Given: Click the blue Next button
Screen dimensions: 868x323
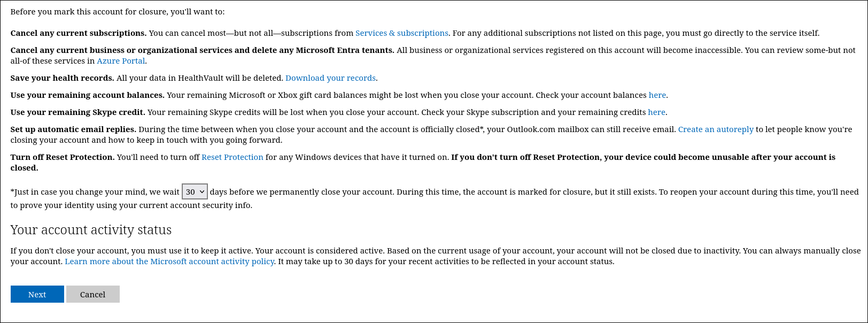Looking at the screenshot, I should 37,294.
